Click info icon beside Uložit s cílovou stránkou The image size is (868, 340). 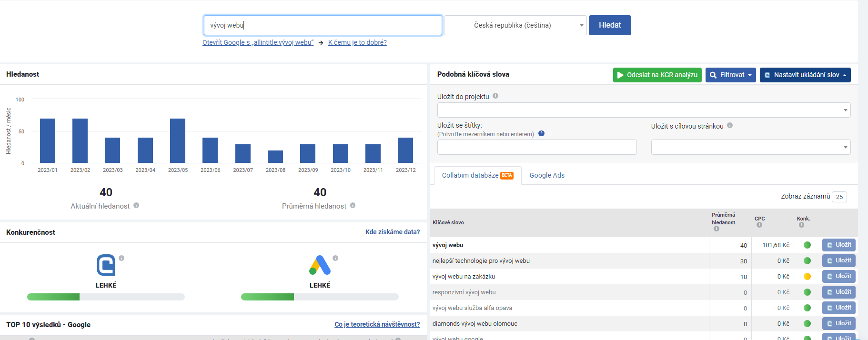coord(730,125)
